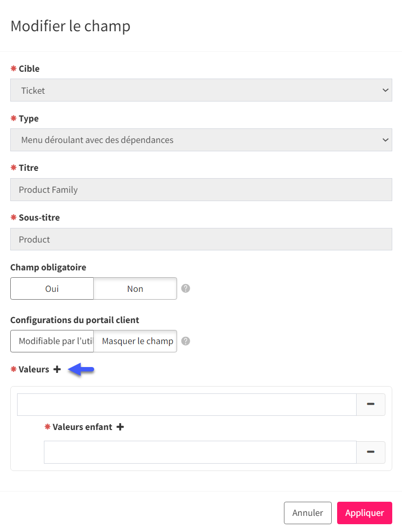Open the Type dropdown menu

pyautogui.click(x=201, y=140)
